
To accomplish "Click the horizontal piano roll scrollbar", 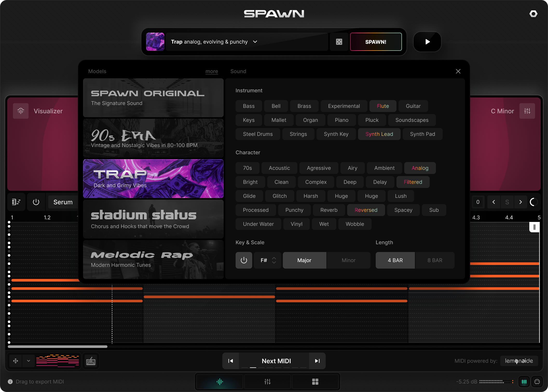I will click(x=58, y=346).
